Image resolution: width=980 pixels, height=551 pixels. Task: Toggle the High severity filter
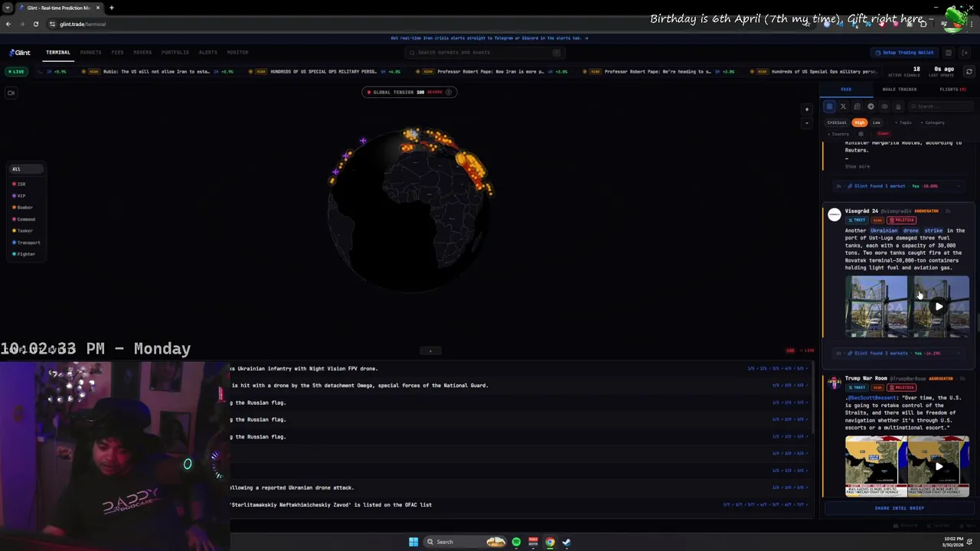pyautogui.click(x=860, y=122)
